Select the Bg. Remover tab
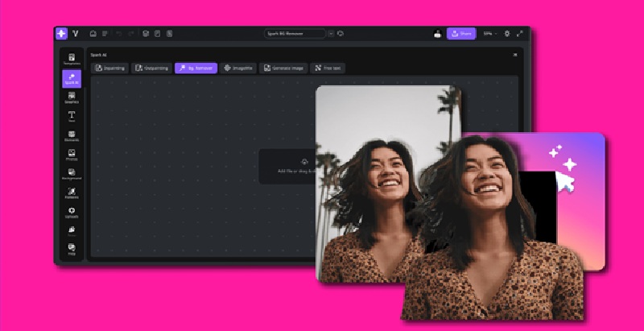This screenshot has width=644, height=331. click(x=196, y=68)
